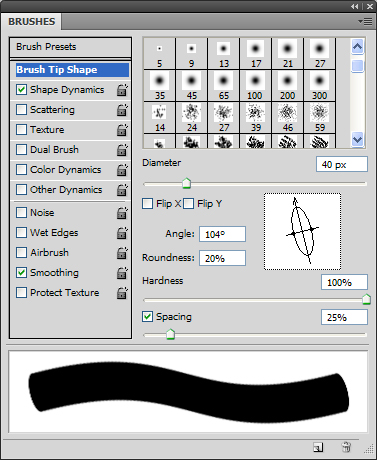Enable Scattering checkbox
Screen dimensions: 377x460
[x=21, y=110]
